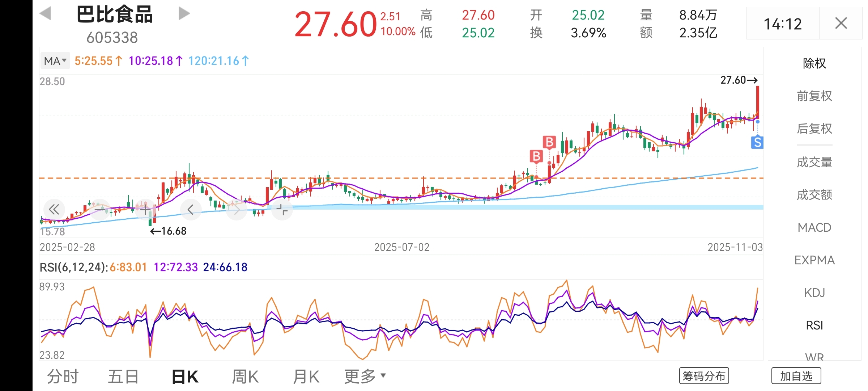Zoom in the K-line chart with plus icon

tap(145, 209)
